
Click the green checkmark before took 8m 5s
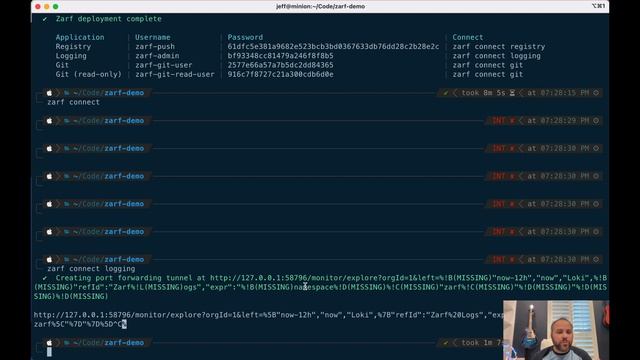tap(446, 93)
